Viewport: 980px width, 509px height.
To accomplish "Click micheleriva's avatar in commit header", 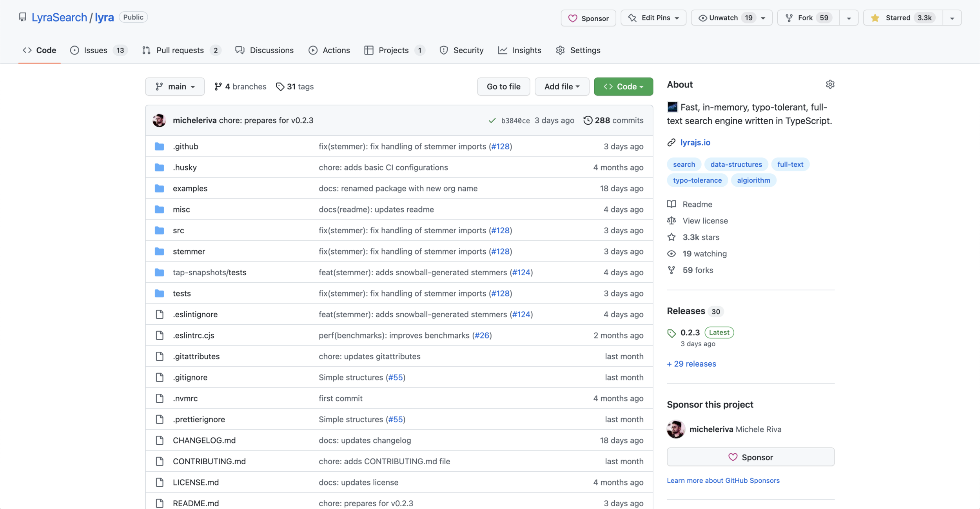I will (159, 120).
